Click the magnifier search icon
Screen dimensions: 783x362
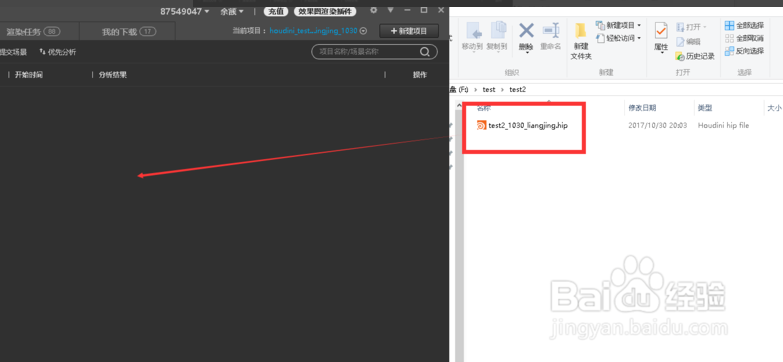coord(425,51)
